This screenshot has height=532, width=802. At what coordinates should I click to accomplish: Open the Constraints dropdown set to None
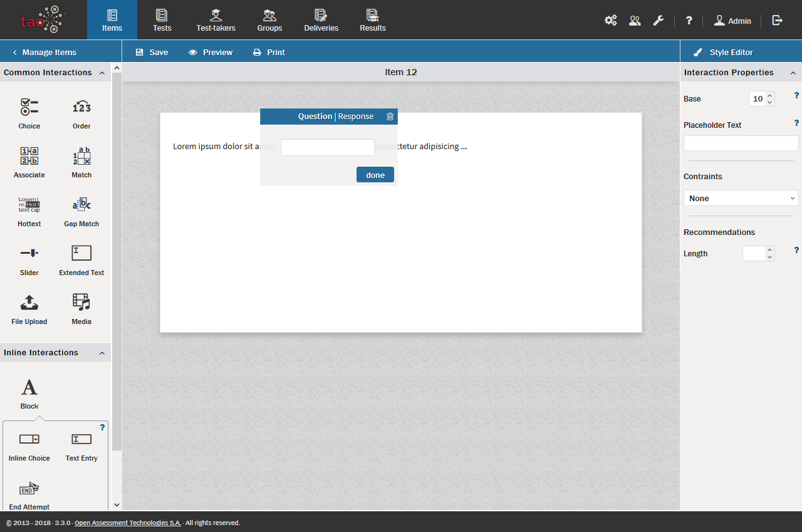pyautogui.click(x=741, y=198)
